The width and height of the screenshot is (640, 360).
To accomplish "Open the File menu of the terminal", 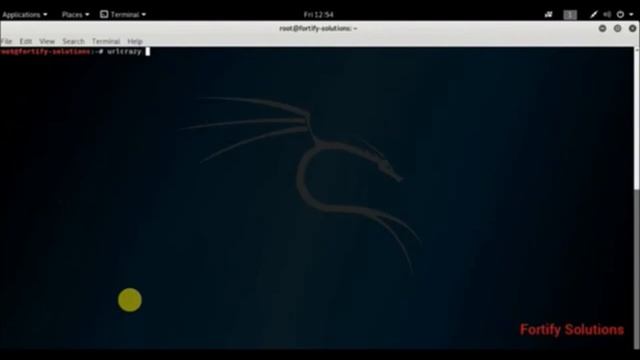I will click(6, 41).
